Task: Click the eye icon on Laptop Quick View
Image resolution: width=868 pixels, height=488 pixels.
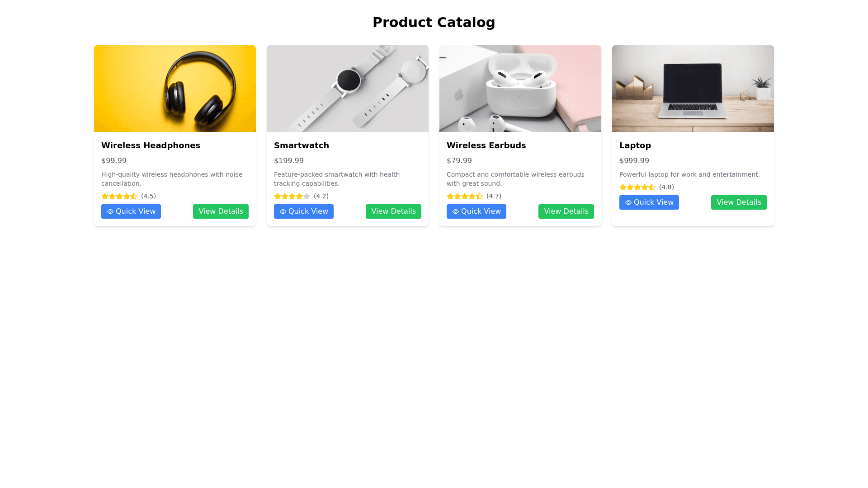Action: coord(628,202)
